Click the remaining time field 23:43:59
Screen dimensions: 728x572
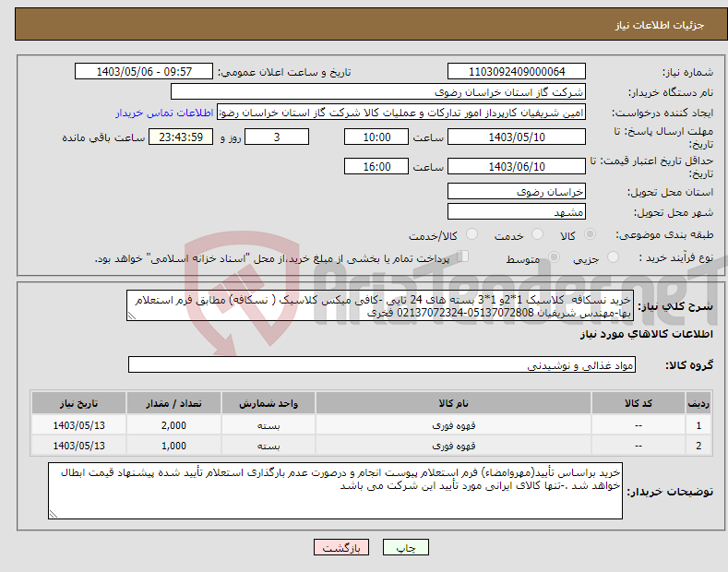coord(181,137)
